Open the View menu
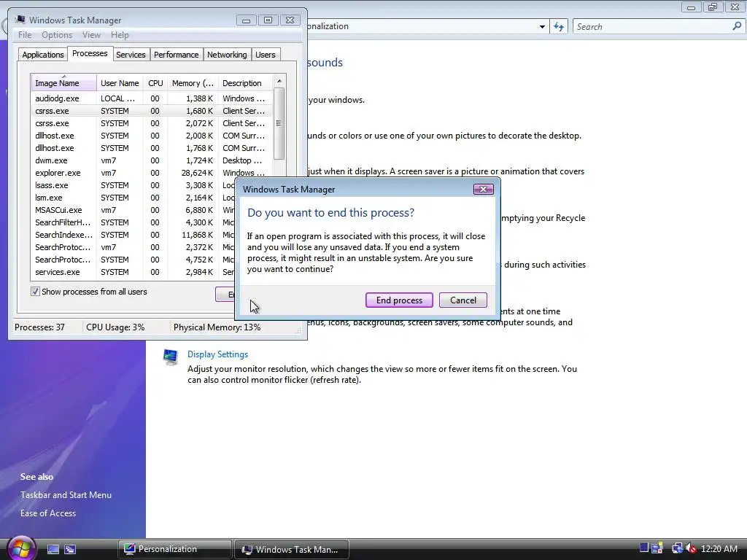Viewport: 747px width, 560px height. [x=91, y=35]
